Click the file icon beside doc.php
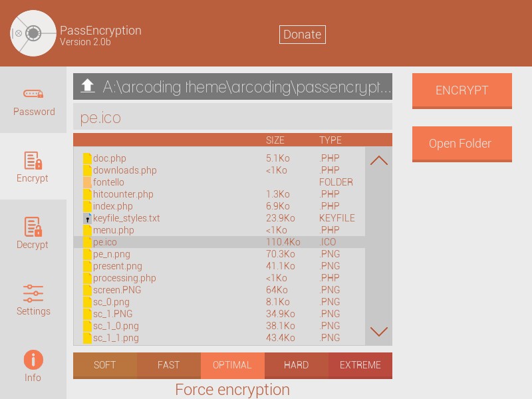The image size is (532, 399). [x=87, y=158]
